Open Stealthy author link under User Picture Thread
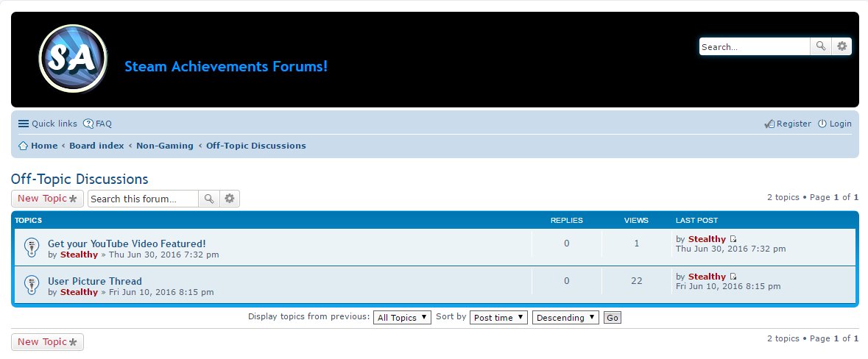The width and height of the screenshot is (868, 359). point(80,292)
